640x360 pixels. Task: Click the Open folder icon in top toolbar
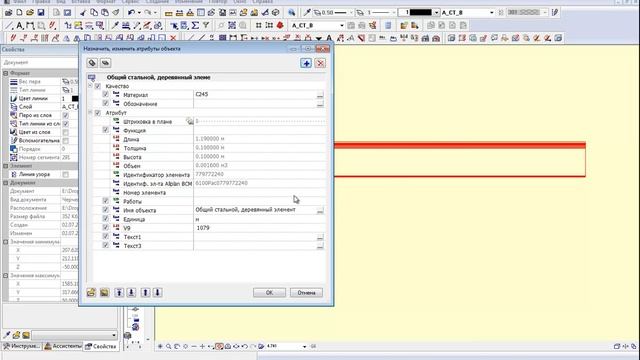30,13
